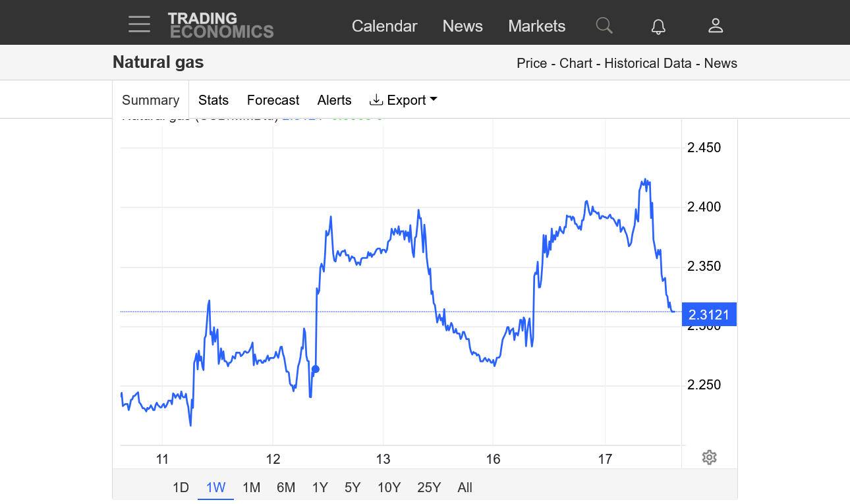Screen dimensions: 850x504
Task: Set chart range to 5Y
Action: click(x=353, y=488)
